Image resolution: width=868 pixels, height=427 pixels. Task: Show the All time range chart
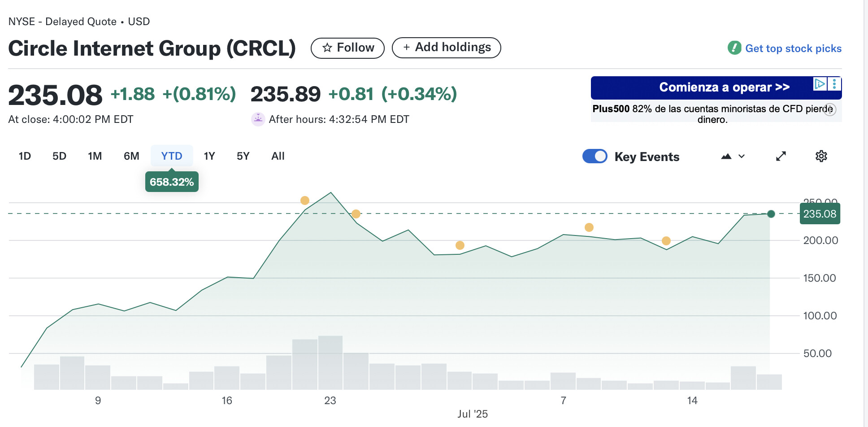pos(278,156)
